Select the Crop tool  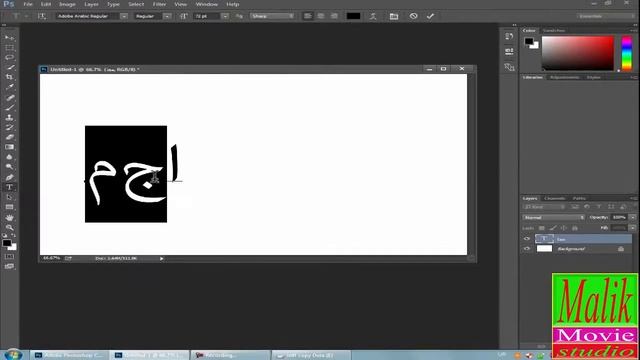click(9, 77)
